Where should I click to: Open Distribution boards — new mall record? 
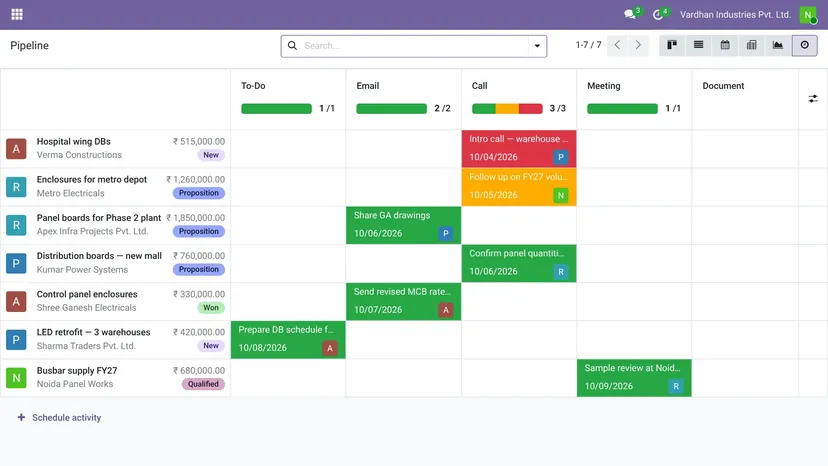99,256
